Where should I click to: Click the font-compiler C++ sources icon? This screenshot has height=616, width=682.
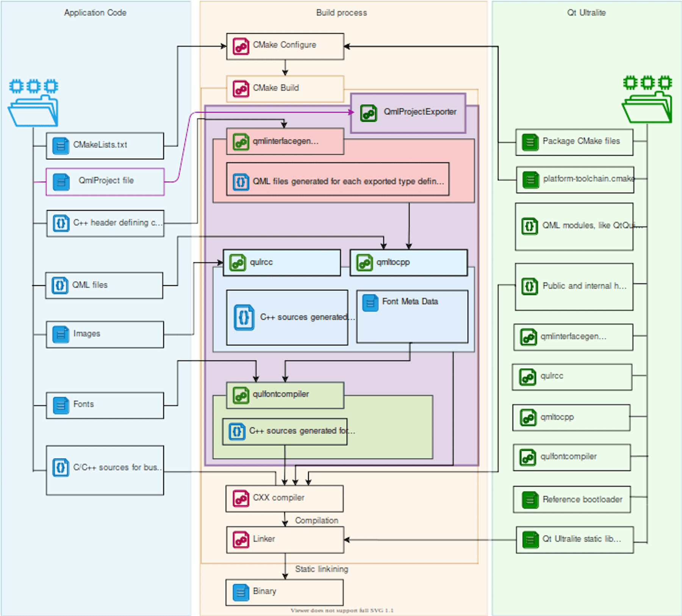(237, 431)
